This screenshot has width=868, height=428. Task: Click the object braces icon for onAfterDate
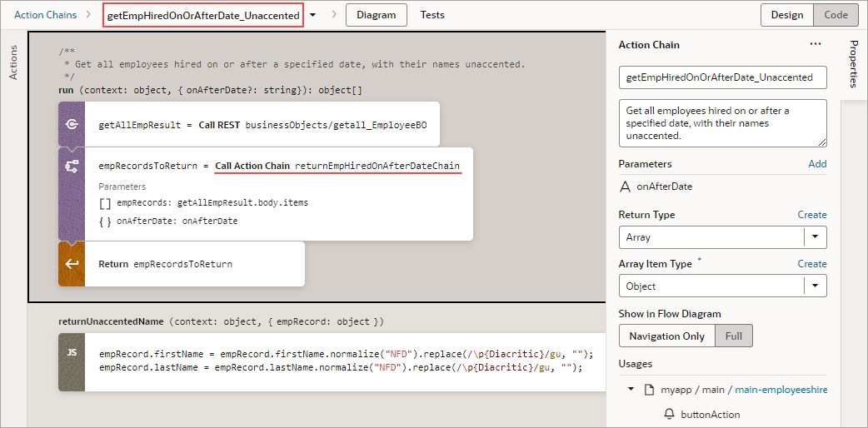point(105,221)
